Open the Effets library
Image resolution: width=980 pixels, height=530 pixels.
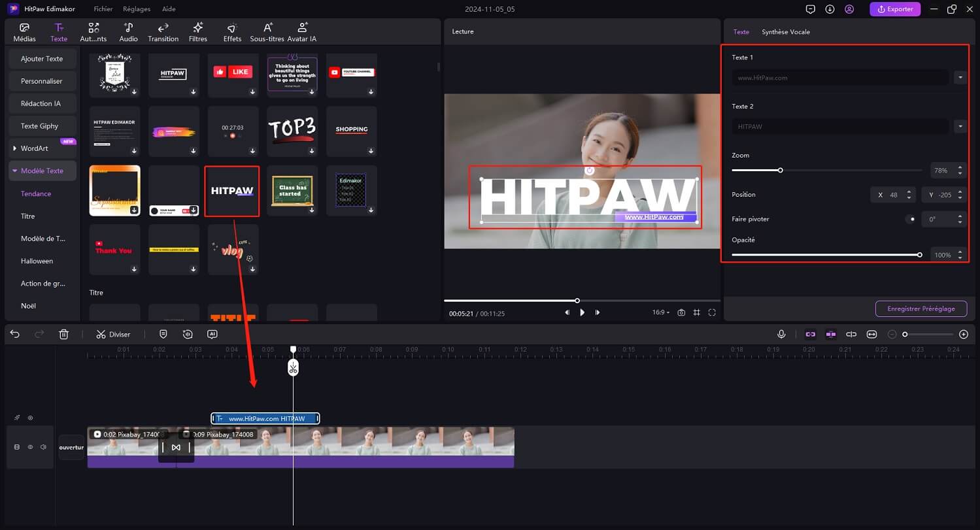(232, 32)
